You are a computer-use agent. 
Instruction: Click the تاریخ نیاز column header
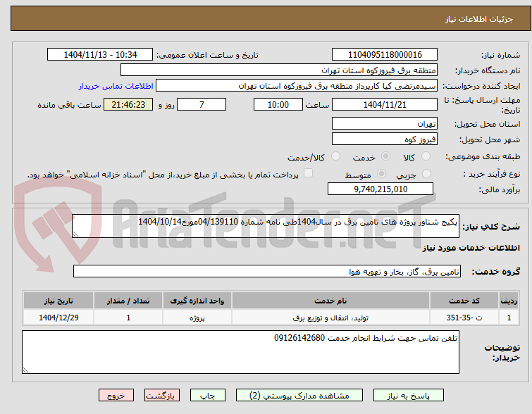(58, 301)
